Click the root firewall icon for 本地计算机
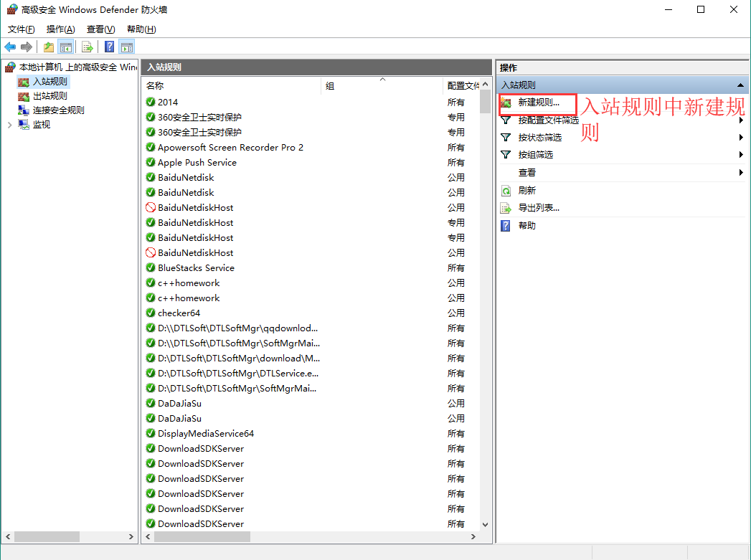This screenshot has height=560, width=751. (x=10, y=67)
